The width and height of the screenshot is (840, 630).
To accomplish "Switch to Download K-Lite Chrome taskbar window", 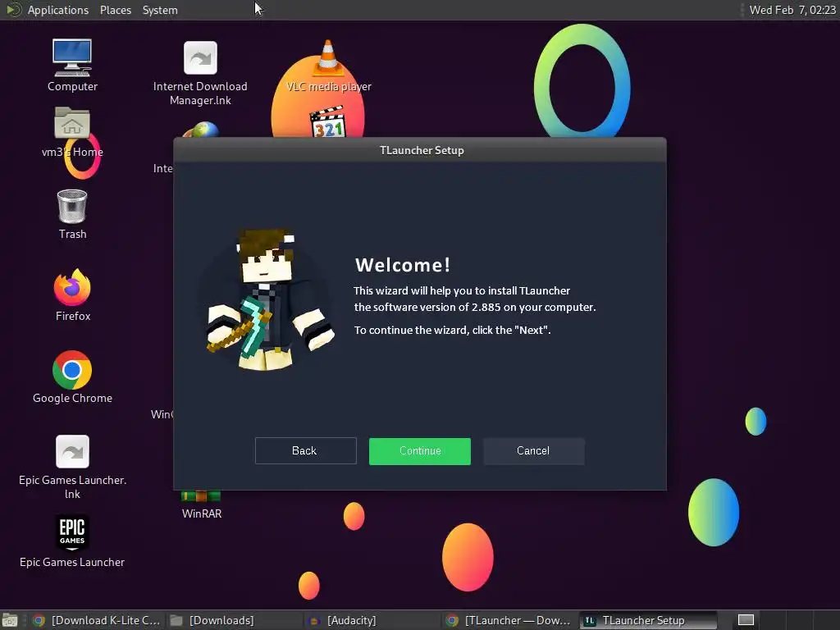I will [97, 620].
